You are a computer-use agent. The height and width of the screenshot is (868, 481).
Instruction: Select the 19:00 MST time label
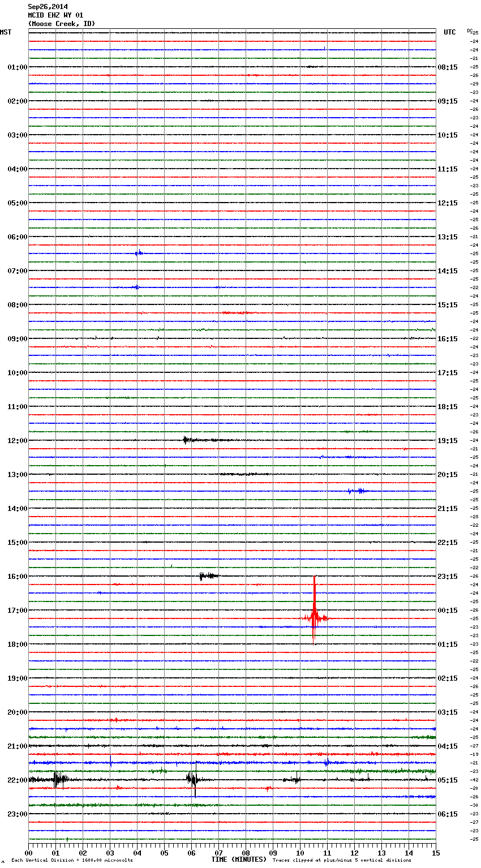coord(18,678)
